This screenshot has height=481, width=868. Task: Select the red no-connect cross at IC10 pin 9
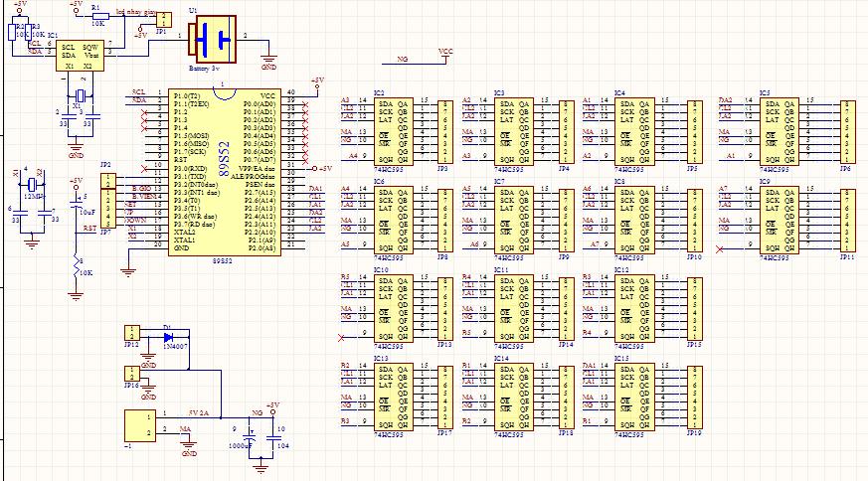point(341,338)
